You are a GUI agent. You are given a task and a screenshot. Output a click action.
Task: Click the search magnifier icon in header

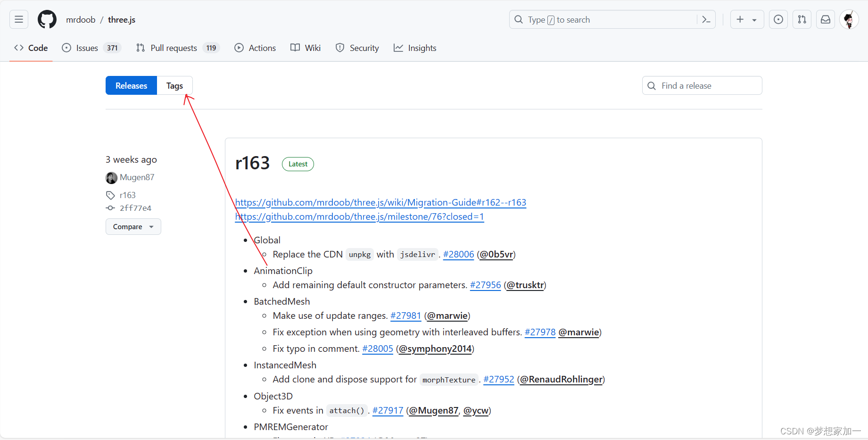point(519,19)
